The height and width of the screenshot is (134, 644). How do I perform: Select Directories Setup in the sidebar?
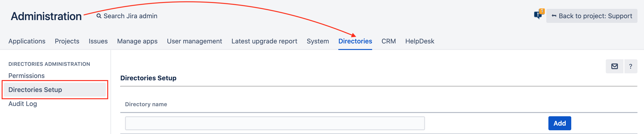click(35, 90)
